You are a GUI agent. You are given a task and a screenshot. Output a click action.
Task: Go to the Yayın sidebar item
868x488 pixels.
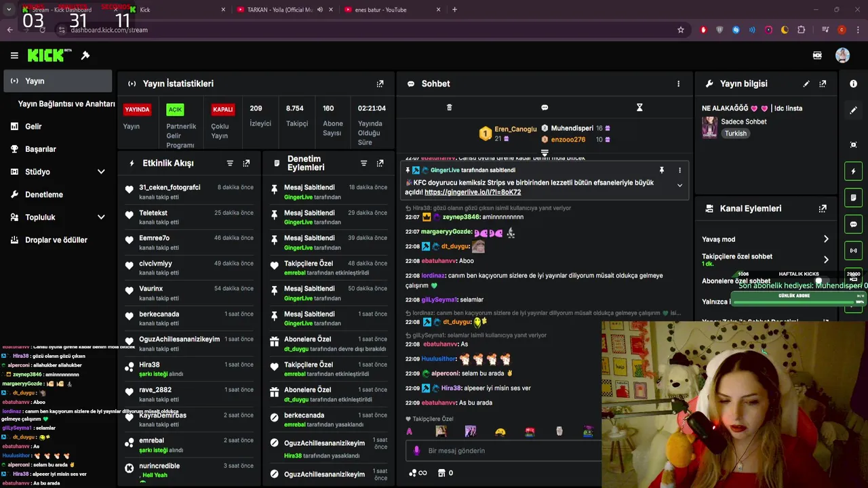click(x=58, y=81)
